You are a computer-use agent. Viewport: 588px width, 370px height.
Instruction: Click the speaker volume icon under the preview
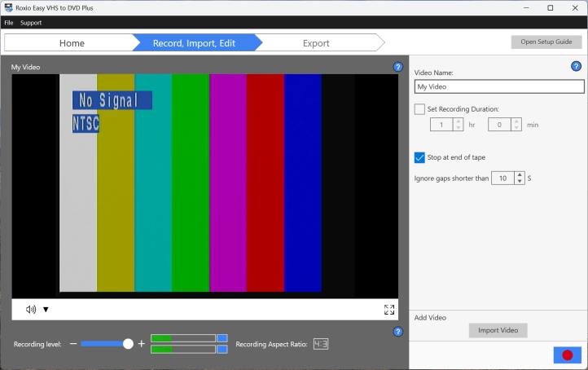(31, 310)
